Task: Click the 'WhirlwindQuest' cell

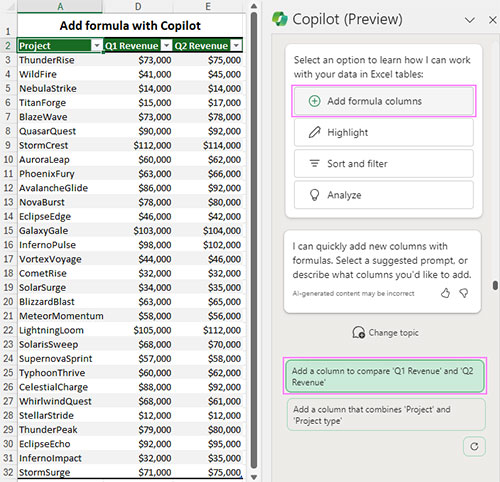Action: 60,401
